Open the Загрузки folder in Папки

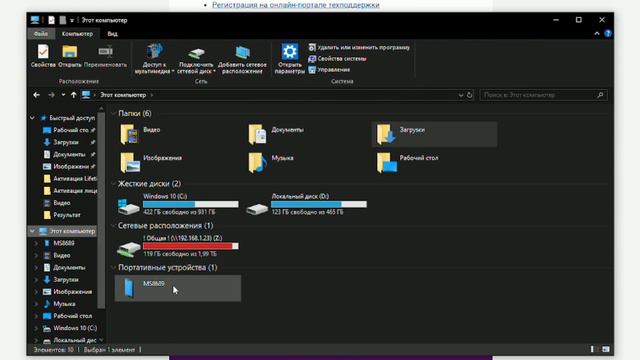tap(434, 134)
